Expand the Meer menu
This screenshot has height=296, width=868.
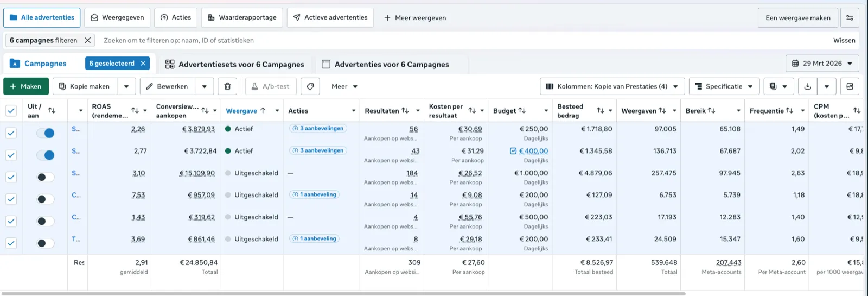pos(344,86)
